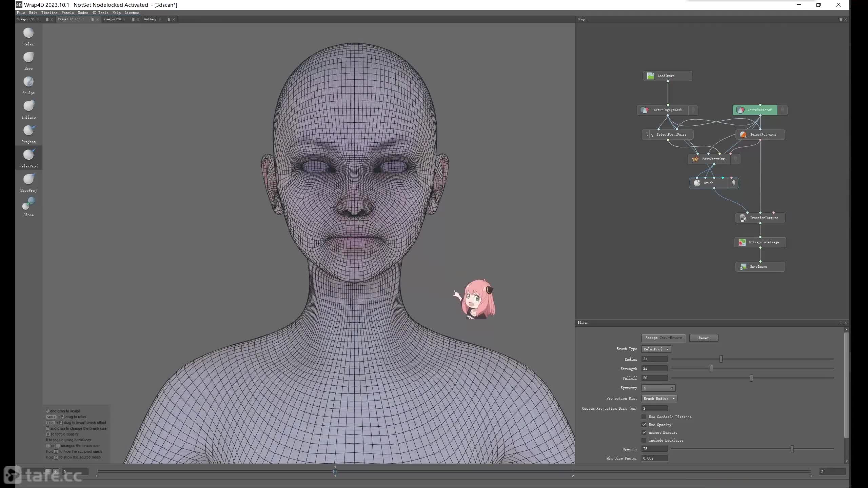Select the Clone brush tool

pos(28,207)
